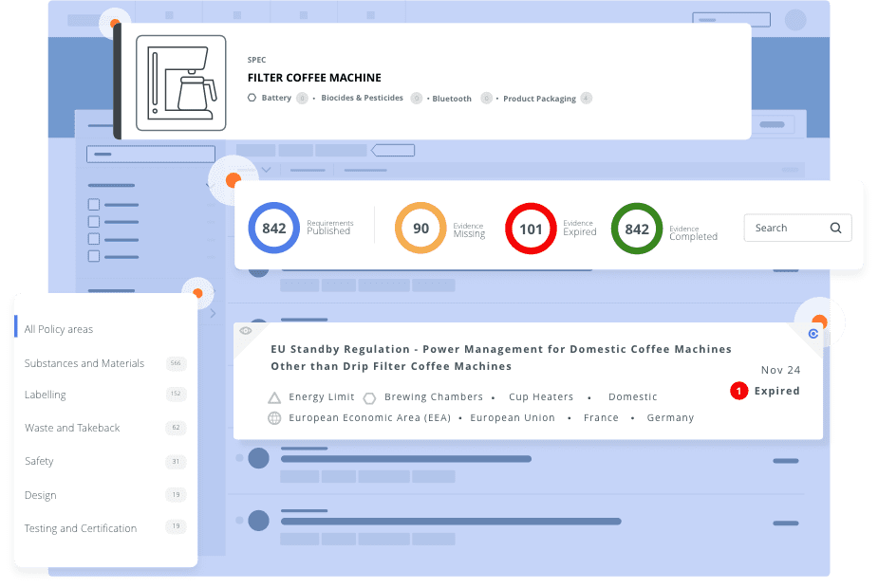This screenshot has height=588, width=878.
Task: Click the 62 Waste count badge
Action: pos(176,428)
